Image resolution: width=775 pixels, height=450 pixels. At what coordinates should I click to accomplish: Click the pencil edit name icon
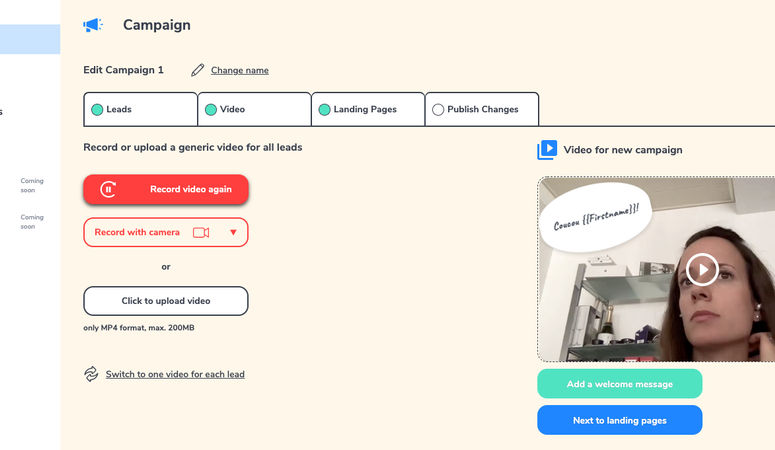[197, 70]
